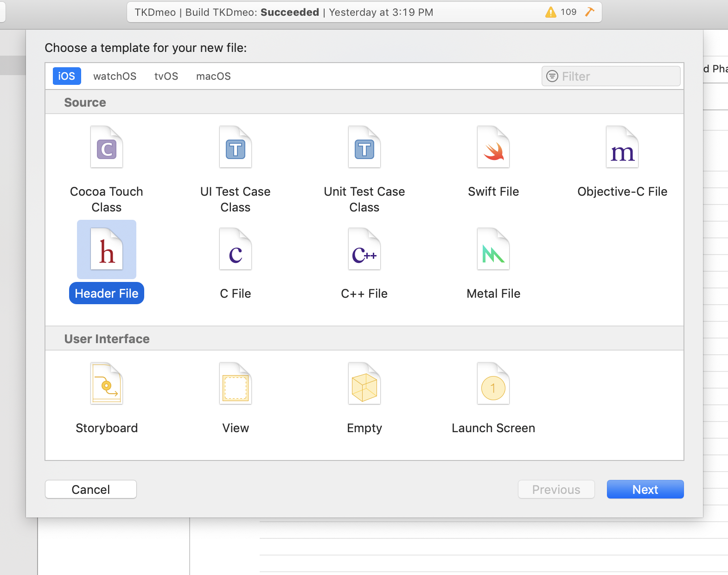Image resolution: width=728 pixels, height=575 pixels.
Task: Click the 'Metal File' label
Action: tap(493, 294)
